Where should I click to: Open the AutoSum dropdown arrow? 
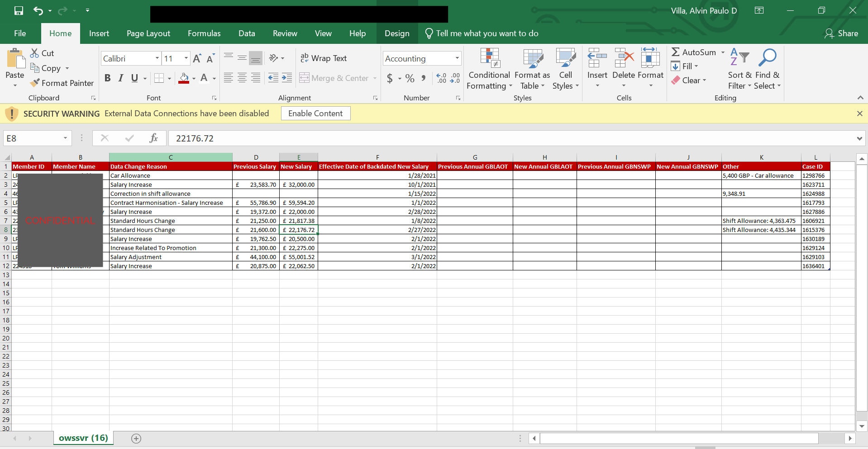tap(723, 52)
